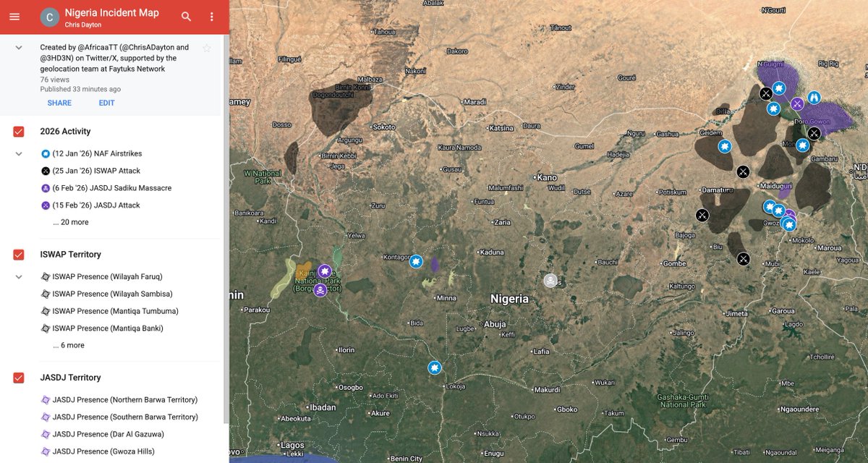Star this map with the star icon
Viewport: 868px width, 463px height.
click(207, 48)
